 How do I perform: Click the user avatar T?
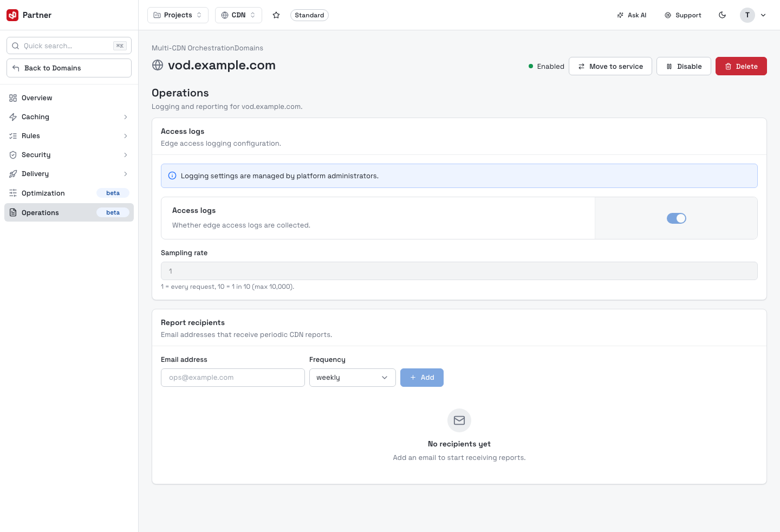click(747, 15)
